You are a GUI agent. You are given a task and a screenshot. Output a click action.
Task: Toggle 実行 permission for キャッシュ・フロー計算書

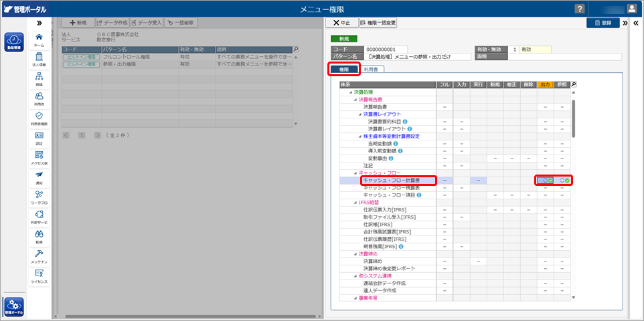(478, 180)
